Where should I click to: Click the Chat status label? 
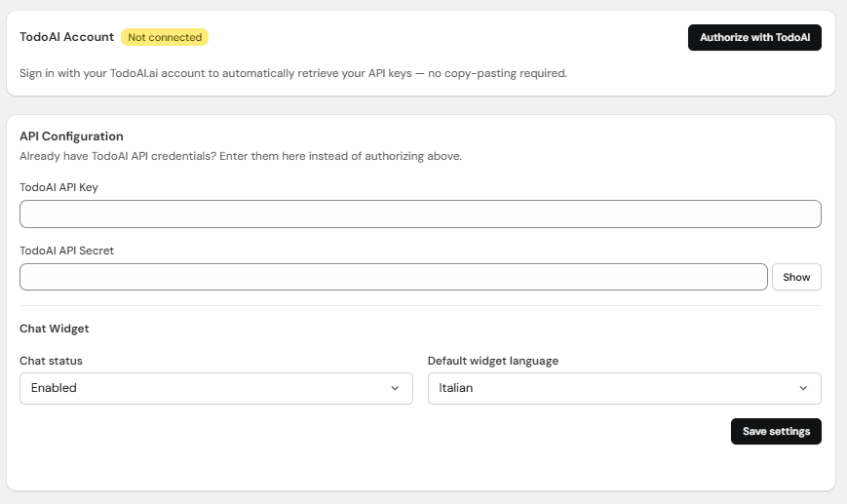[51, 361]
